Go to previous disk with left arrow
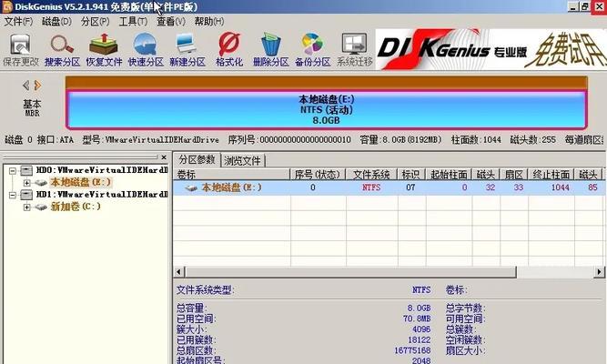This screenshot has height=364, width=607. 26,86
